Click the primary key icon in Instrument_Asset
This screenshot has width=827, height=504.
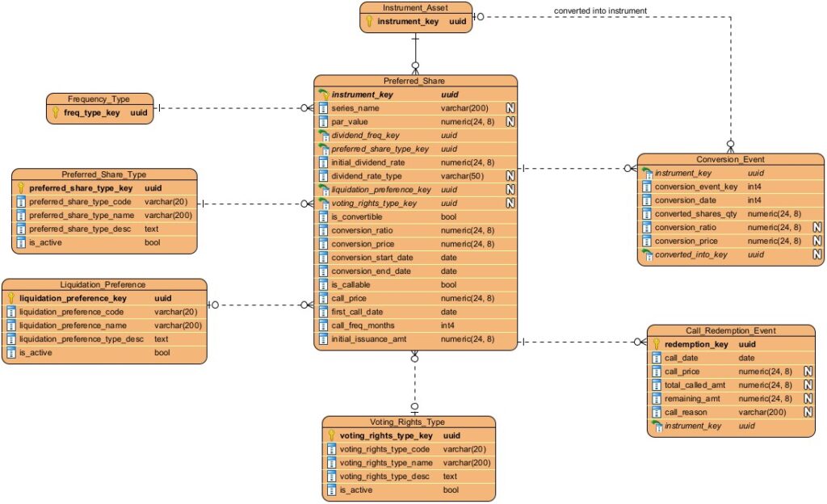tap(369, 22)
